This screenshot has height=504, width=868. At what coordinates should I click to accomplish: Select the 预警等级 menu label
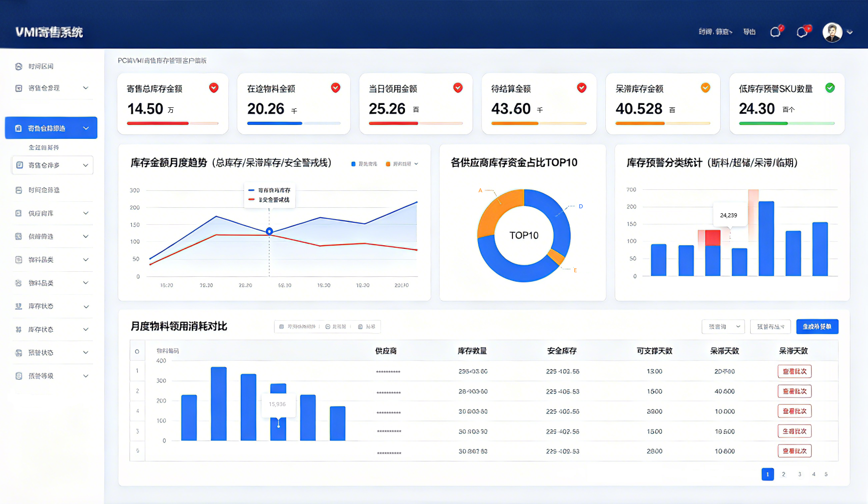[x=41, y=376]
